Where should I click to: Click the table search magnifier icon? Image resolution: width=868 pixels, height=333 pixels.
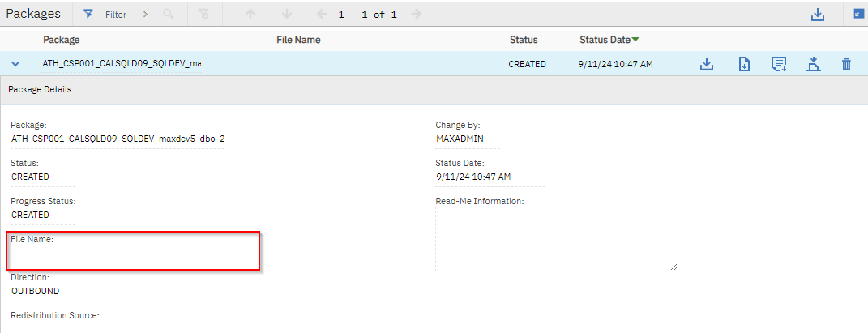click(169, 14)
